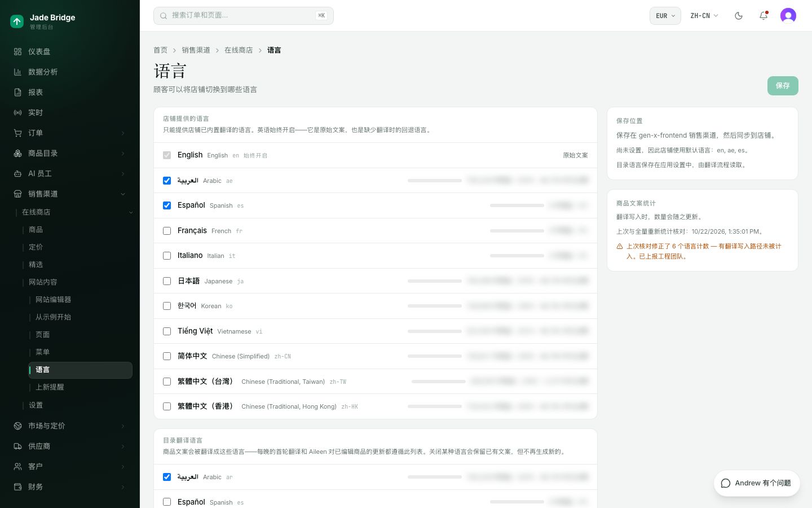Click the Jade Bridge logo icon
Screen dimensions: 812x508
[x=17, y=21]
